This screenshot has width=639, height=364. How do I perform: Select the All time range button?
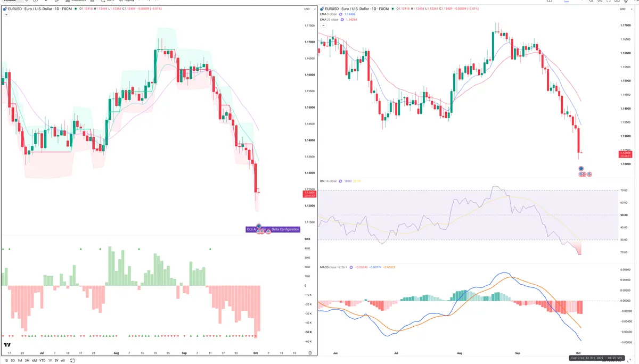point(63,360)
